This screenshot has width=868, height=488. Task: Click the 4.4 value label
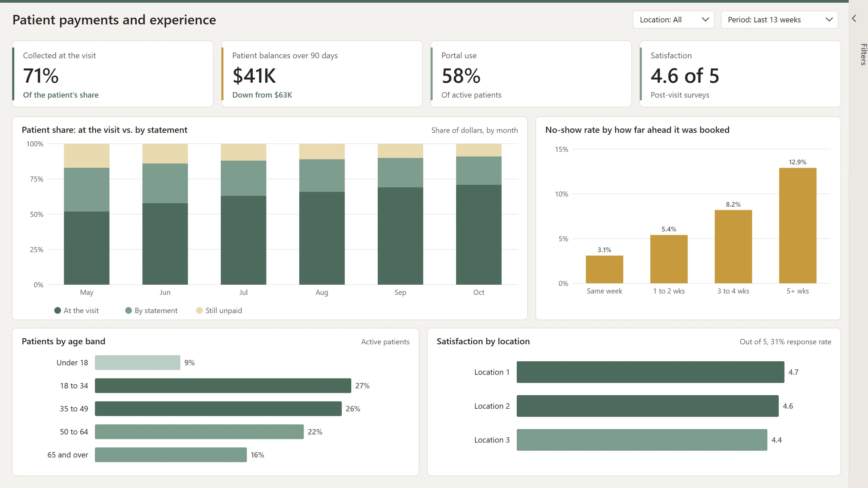pyautogui.click(x=776, y=440)
